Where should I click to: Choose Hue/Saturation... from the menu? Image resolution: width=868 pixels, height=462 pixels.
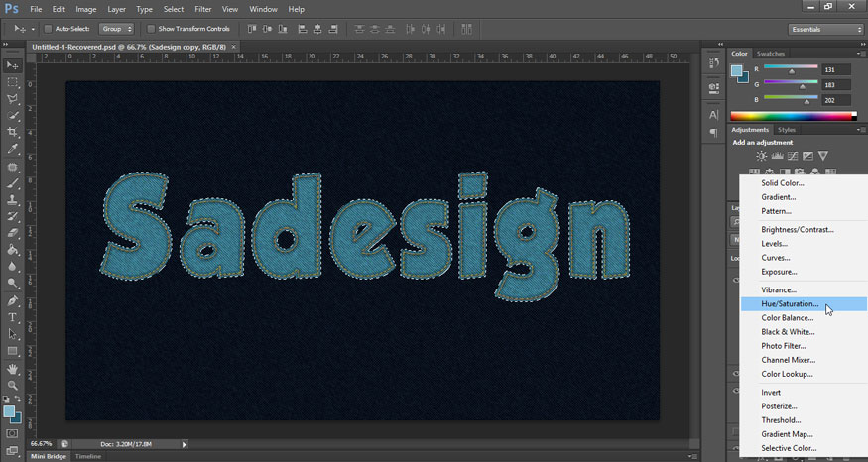coord(804,303)
